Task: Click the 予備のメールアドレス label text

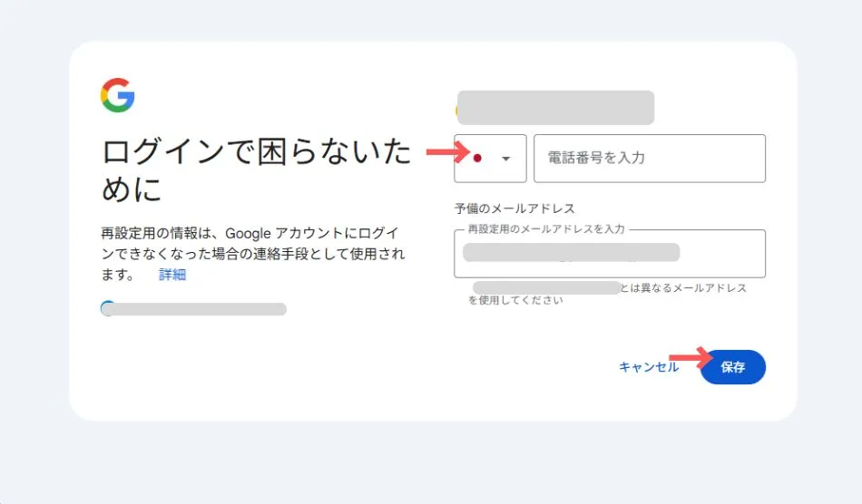Action: (514, 208)
